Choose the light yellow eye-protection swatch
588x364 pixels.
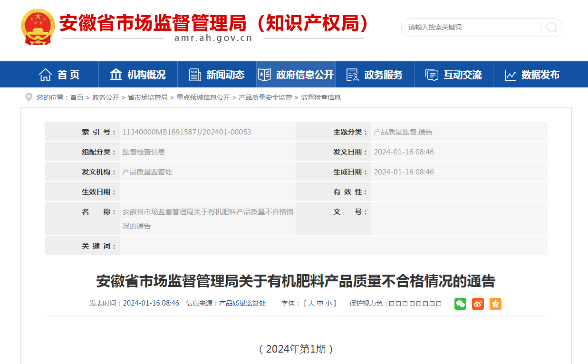398,304
